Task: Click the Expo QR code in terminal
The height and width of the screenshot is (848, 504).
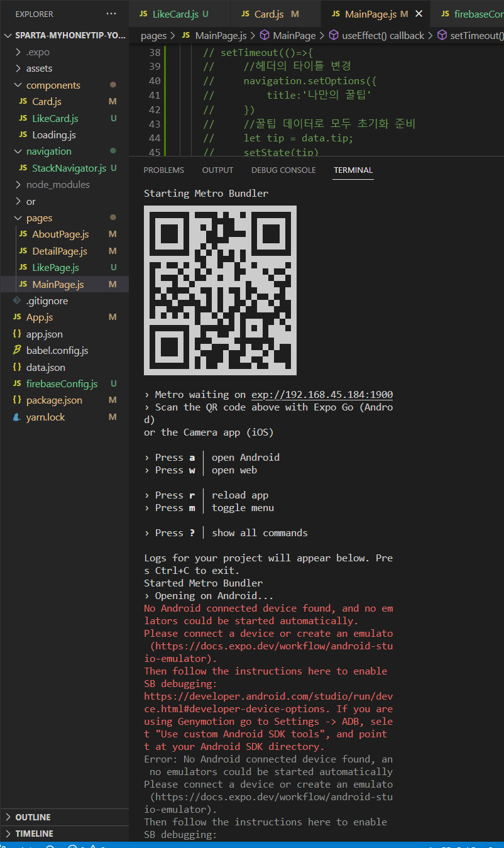Action: 220,291
